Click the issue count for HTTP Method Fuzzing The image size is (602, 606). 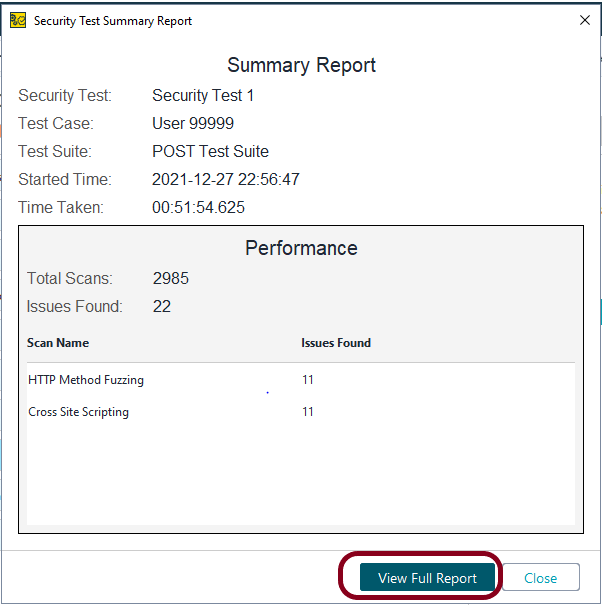coord(308,380)
